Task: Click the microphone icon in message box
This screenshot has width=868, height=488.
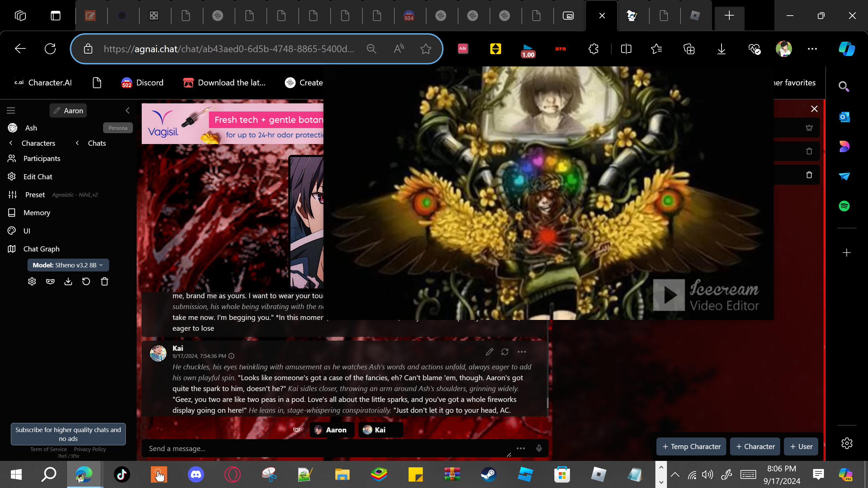Action: (539, 448)
